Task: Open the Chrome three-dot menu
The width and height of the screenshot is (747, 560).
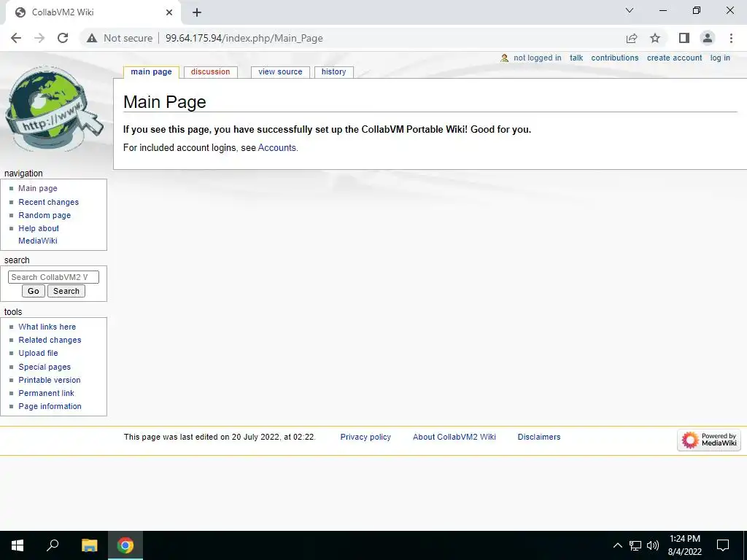Action: click(x=731, y=38)
